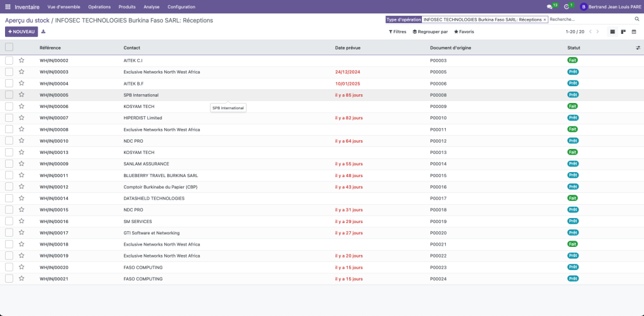Open the Vue d'ensemble menu
Image resolution: width=644 pixels, height=316 pixels.
(x=64, y=7)
